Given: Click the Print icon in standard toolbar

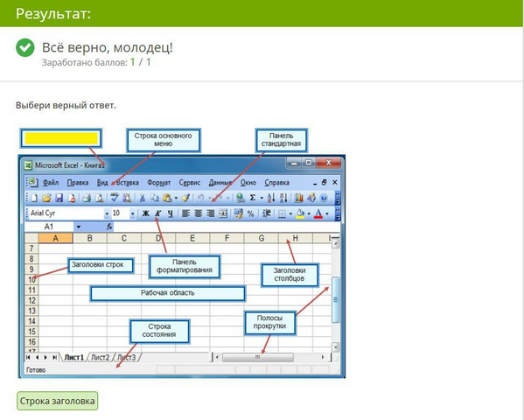Looking at the screenshot, I should (x=87, y=198).
